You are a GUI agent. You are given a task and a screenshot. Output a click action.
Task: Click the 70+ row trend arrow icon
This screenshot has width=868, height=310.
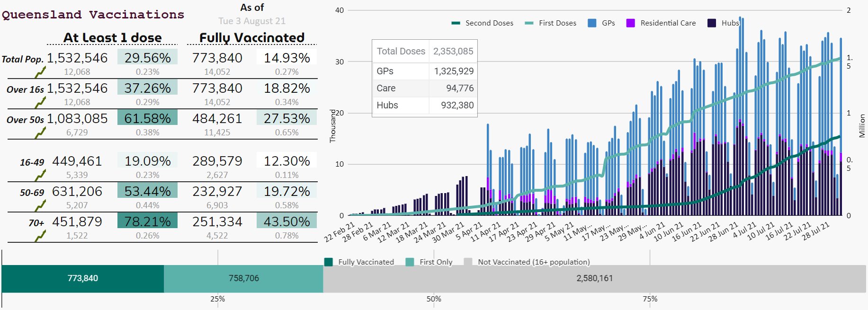pos(41,236)
